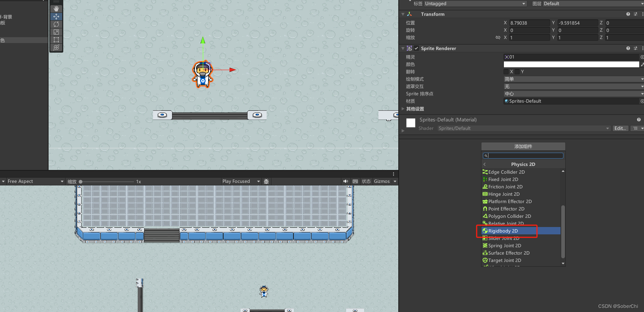644x312 pixels.
Task: Collapse the Sprite Renderer component
Action: (x=403, y=48)
